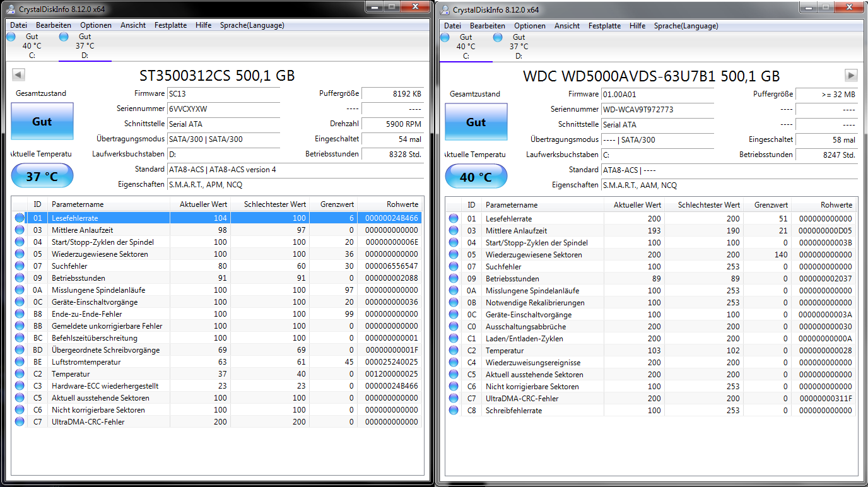Open Optionen menu in right window
The width and height of the screenshot is (868, 487).
point(530,26)
